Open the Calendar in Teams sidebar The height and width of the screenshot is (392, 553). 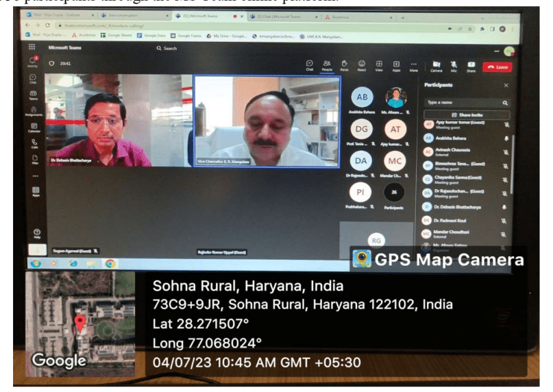[33, 127]
